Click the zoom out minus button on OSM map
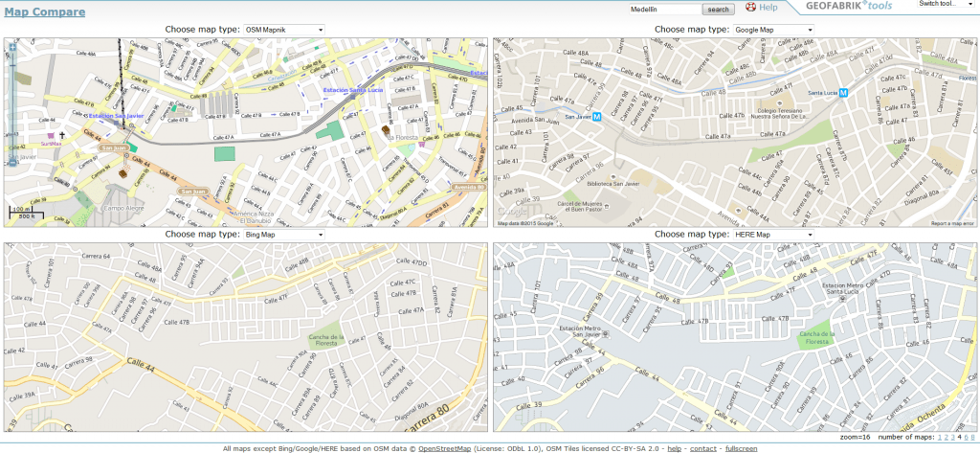980x453 pixels. 12,163
